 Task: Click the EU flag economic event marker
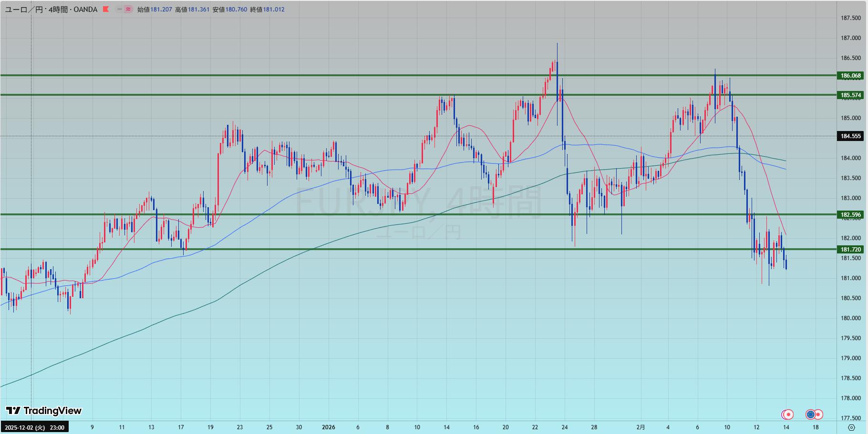[810, 414]
